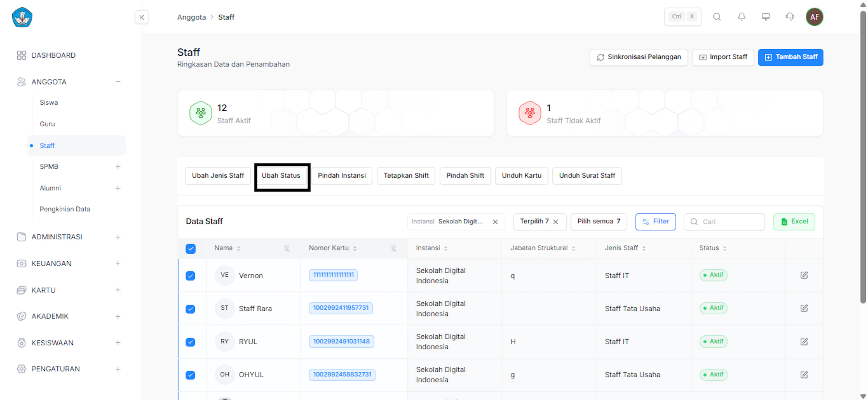The image size is (868, 400).
Task: Sort by the Instansi column
Action: (x=446, y=248)
